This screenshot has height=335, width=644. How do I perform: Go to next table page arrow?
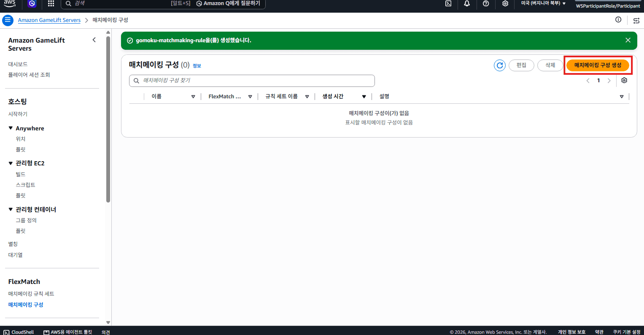click(x=609, y=81)
